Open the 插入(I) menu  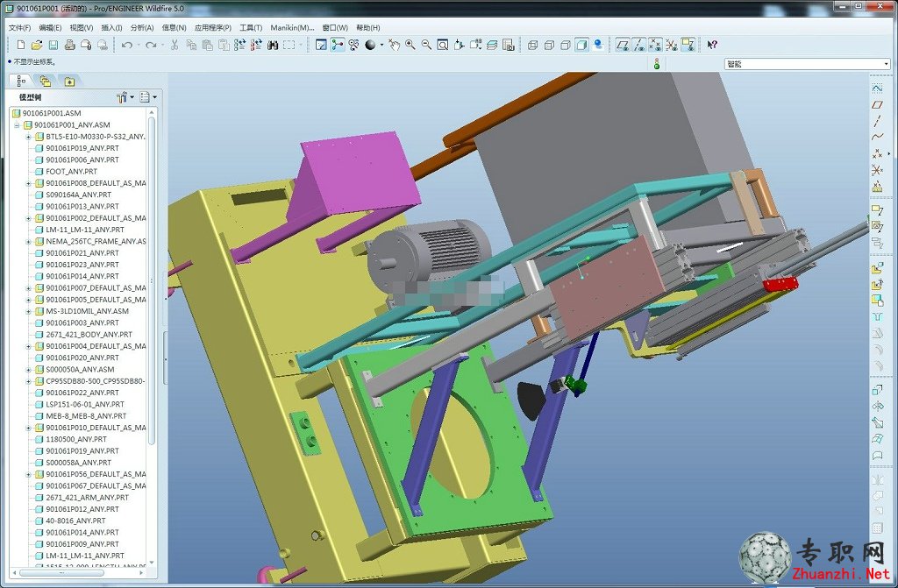[x=111, y=27]
